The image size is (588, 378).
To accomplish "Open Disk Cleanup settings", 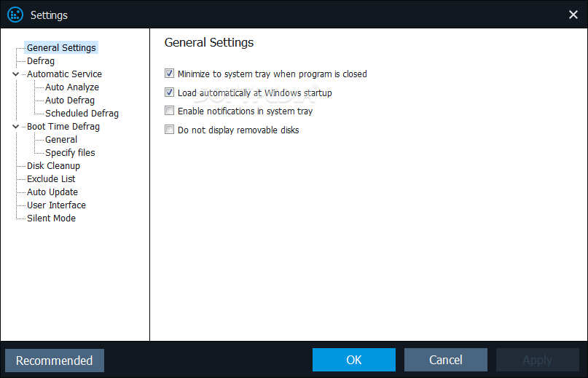I will tap(53, 166).
